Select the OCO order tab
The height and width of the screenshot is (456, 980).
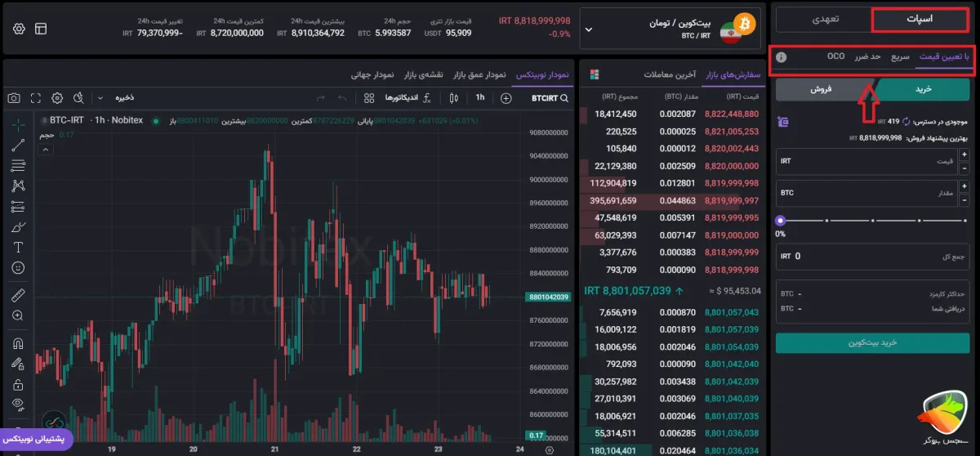[x=836, y=56]
